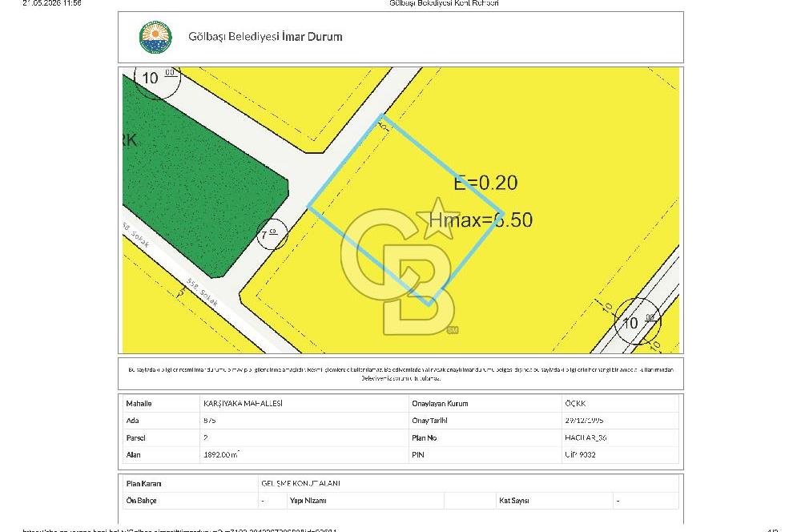This screenshot has width=801, height=532.
Task: Click the "PIN" label
Action: 418,455
